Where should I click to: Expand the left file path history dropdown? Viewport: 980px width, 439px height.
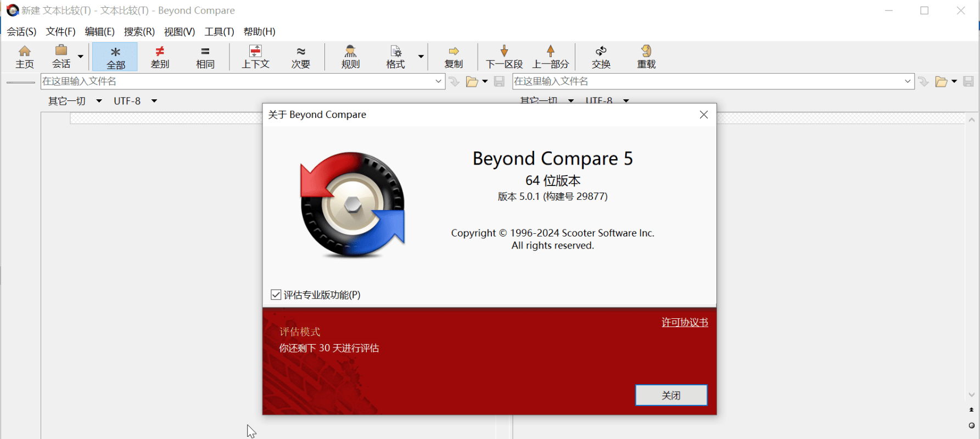click(x=439, y=81)
